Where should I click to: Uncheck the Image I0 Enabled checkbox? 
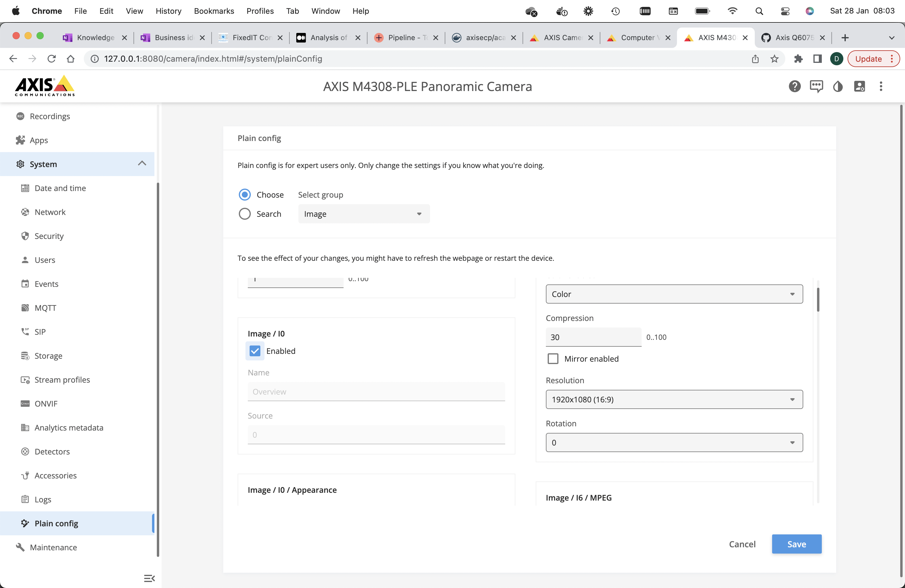point(255,351)
